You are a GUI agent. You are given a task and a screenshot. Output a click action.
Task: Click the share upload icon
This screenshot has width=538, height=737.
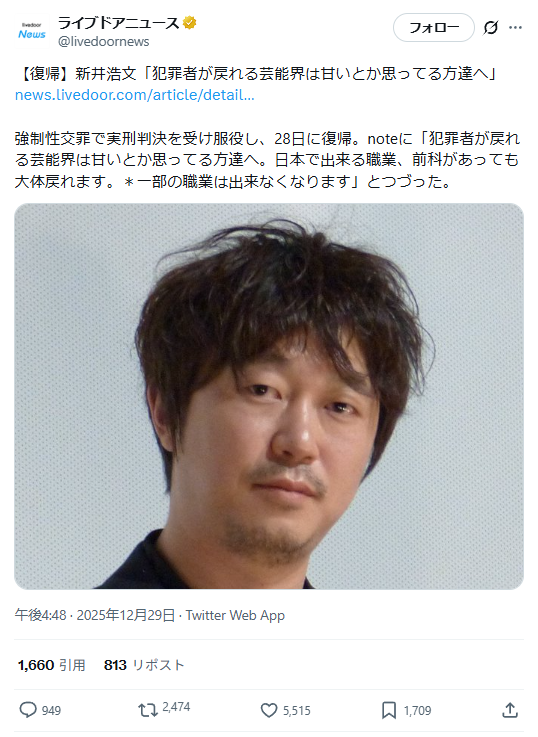click(510, 710)
